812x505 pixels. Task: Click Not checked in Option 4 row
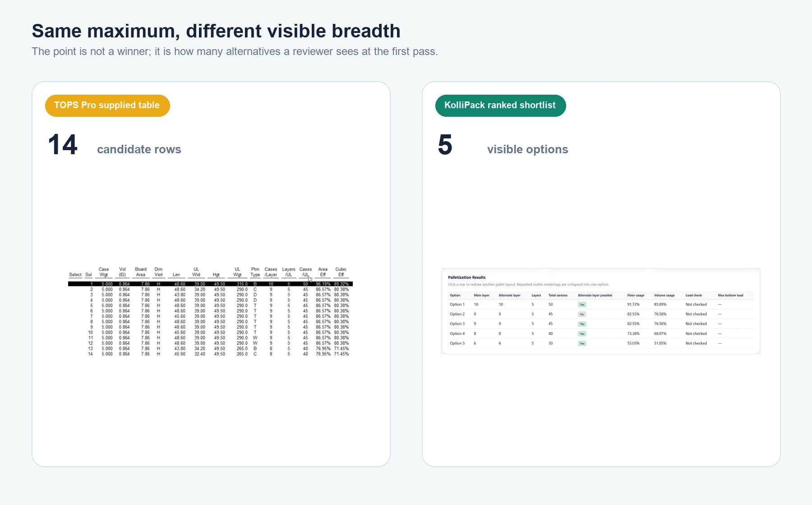[x=696, y=334]
